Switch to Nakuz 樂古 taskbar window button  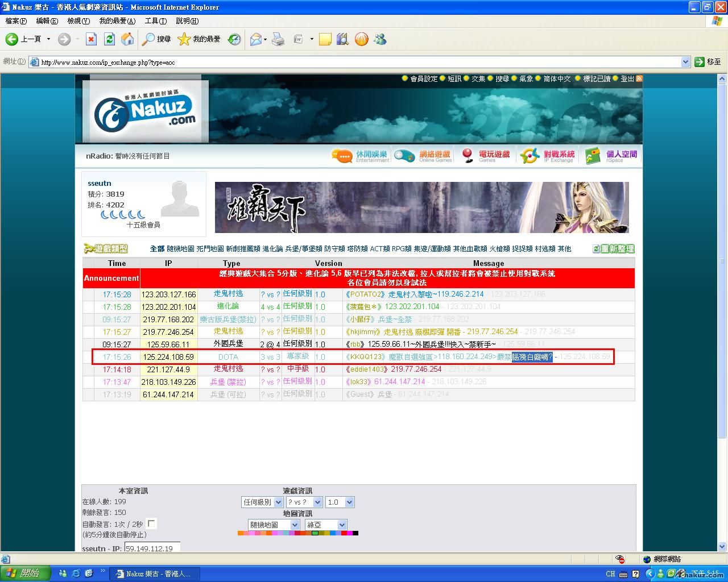coord(154,573)
